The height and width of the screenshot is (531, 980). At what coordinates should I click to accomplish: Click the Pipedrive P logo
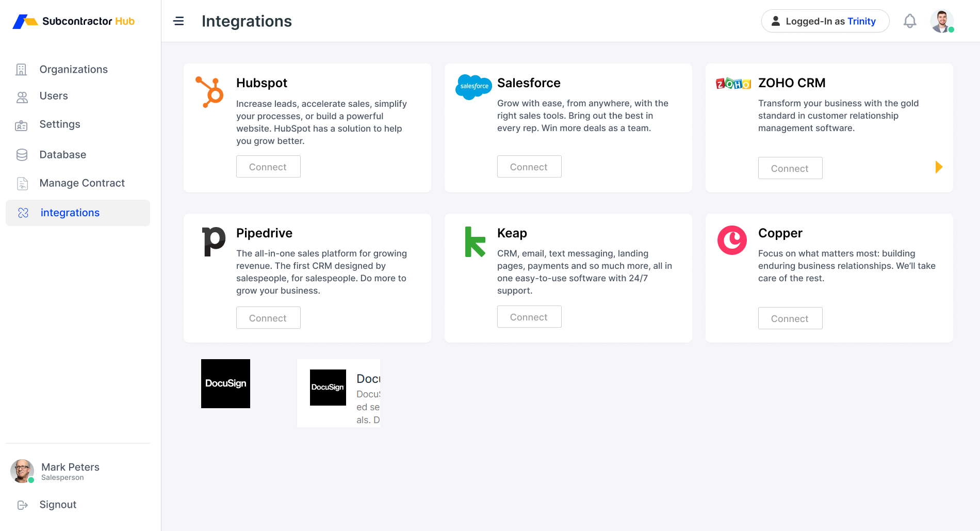tap(214, 242)
